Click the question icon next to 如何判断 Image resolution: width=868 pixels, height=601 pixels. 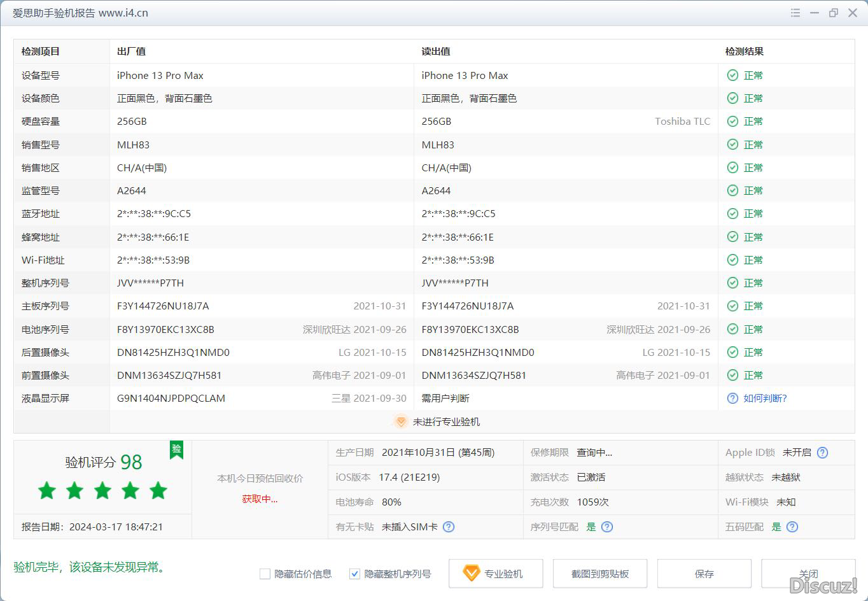pos(732,398)
